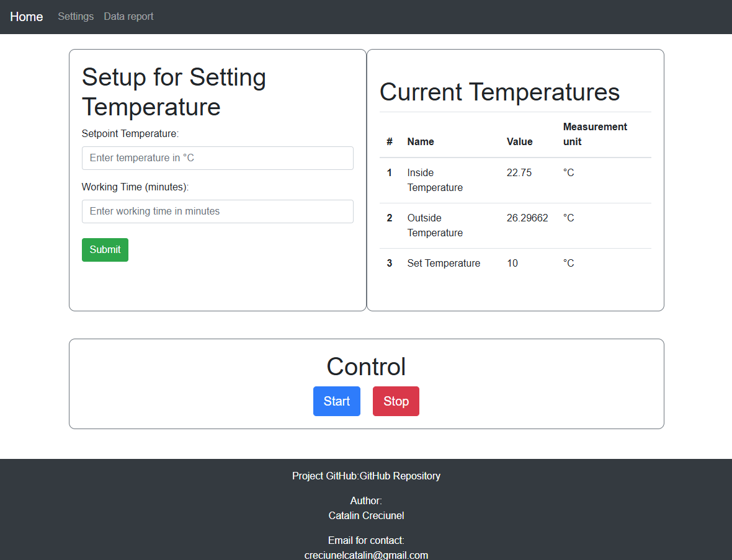Open the Settings page from navbar

pyautogui.click(x=76, y=17)
